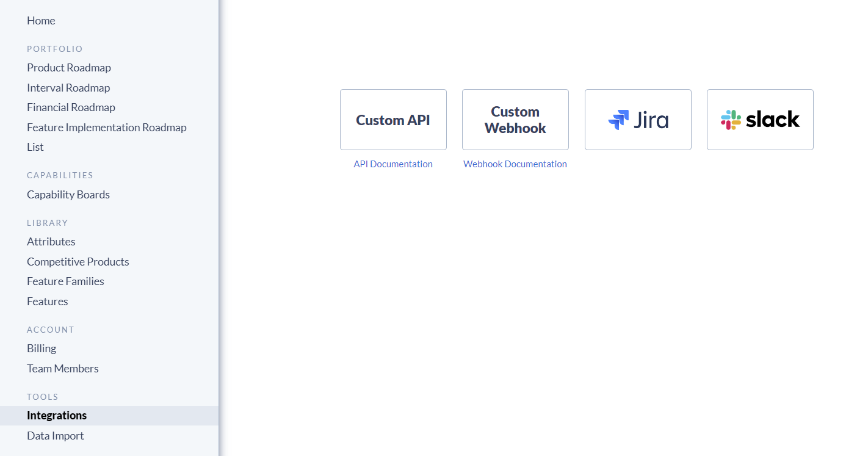Open Billing under Account
Viewport: 868px width, 456px height.
[42, 349]
